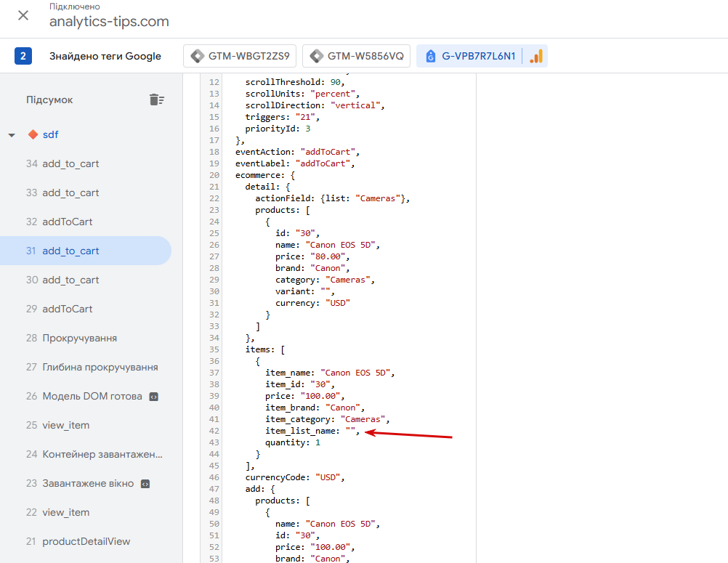This screenshot has height=563, width=728.
Task: Click the GTM diamond icon in GTM-W5856VQ
Action: click(x=317, y=56)
